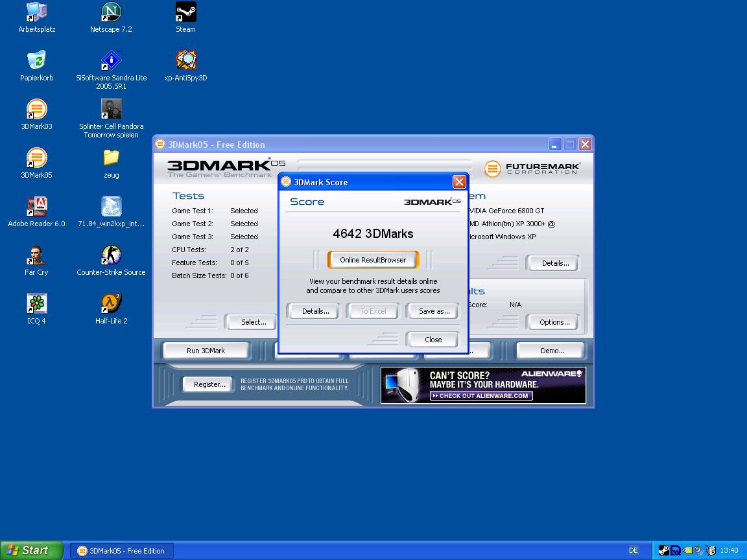This screenshot has height=560, width=747.
Task: Click the tray icon next to clock
Action: pos(710,550)
